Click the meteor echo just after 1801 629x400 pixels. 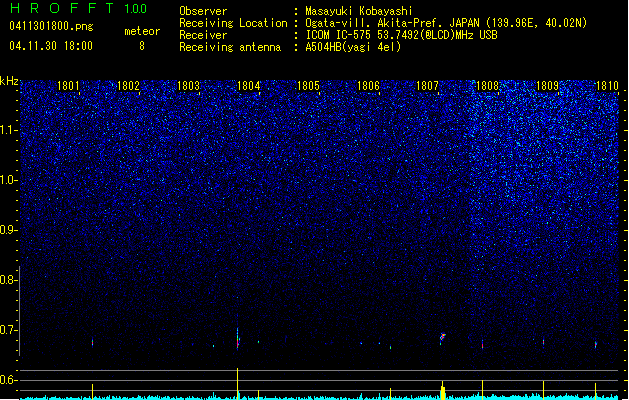click(x=93, y=343)
